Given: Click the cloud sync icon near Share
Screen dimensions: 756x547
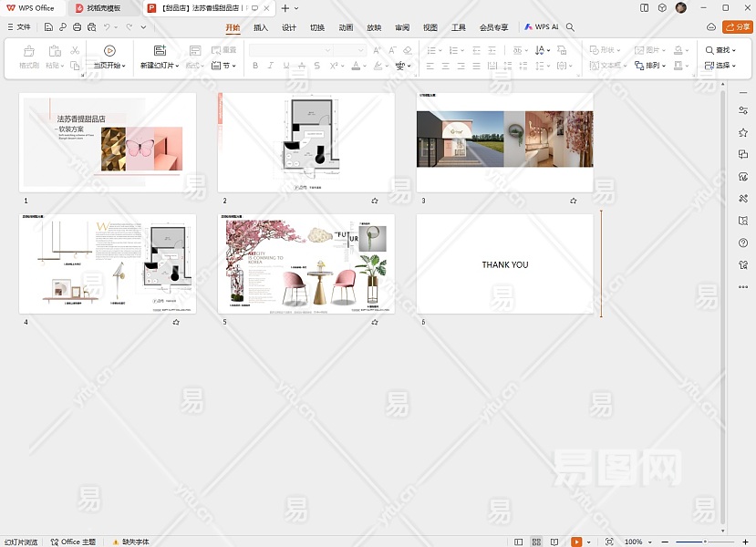Looking at the screenshot, I should tap(711, 27).
